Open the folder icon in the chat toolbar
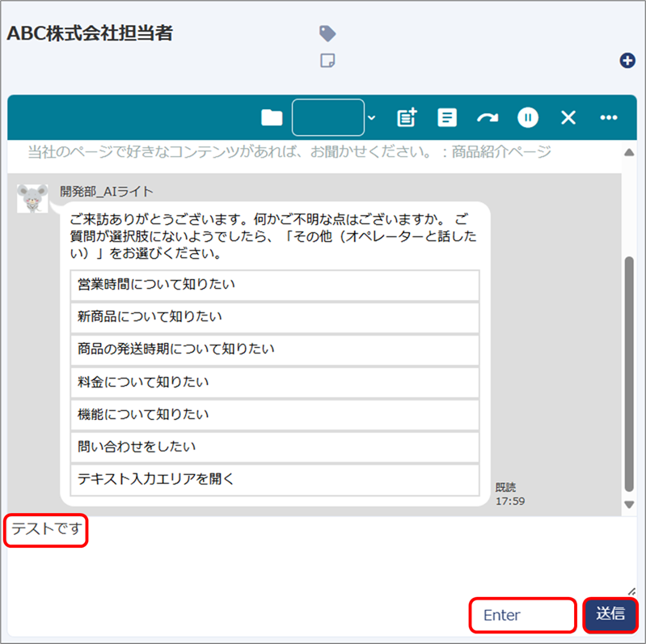The height and width of the screenshot is (644, 646). (x=272, y=117)
